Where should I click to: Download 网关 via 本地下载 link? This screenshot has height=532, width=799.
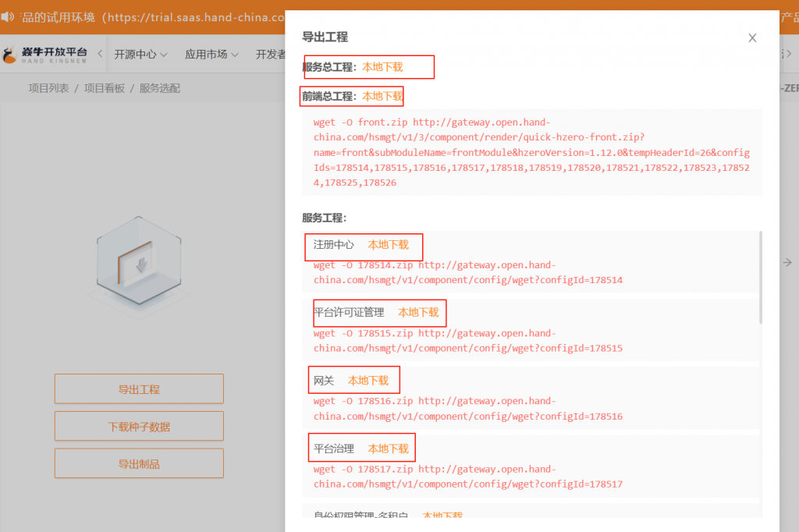[368, 381]
